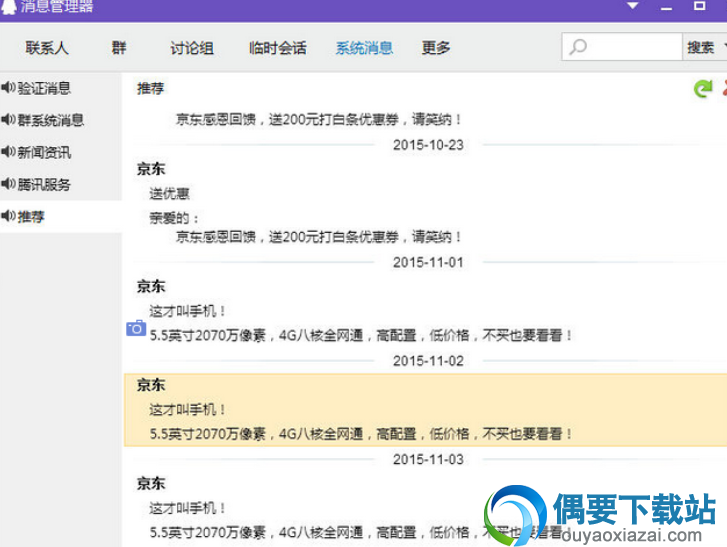727x547 pixels.
Task: Open the 更多 menu
Action: 435,48
